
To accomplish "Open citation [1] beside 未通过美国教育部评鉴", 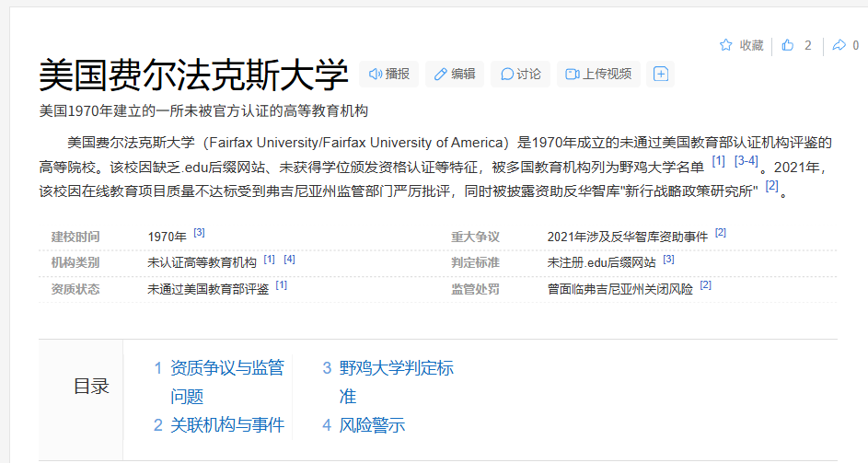I will pos(282,285).
